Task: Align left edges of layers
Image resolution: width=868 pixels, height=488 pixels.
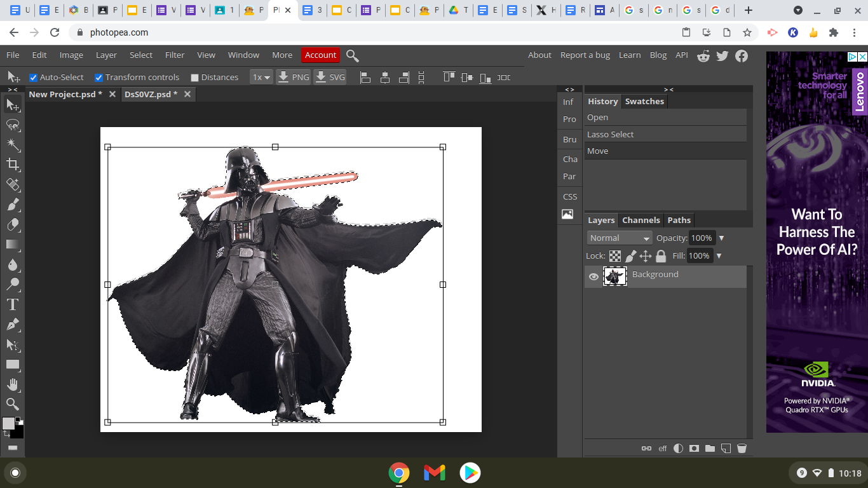Action: [365, 78]
